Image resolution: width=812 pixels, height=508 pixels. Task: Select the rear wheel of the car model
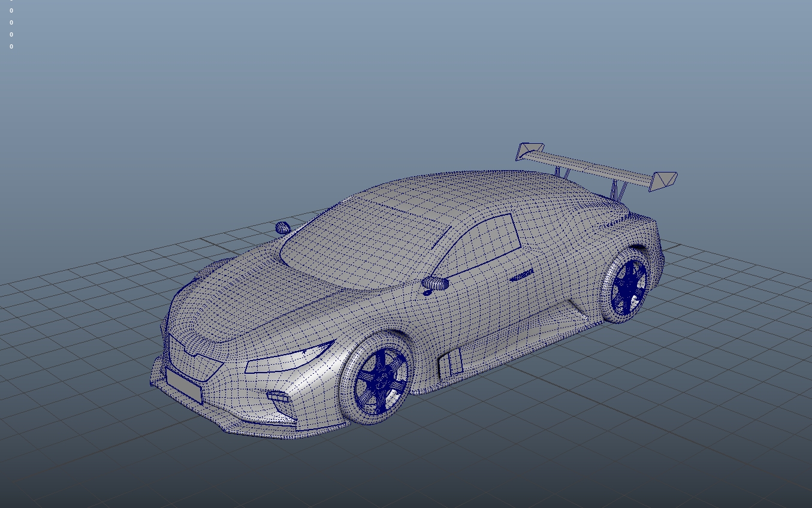626,285
